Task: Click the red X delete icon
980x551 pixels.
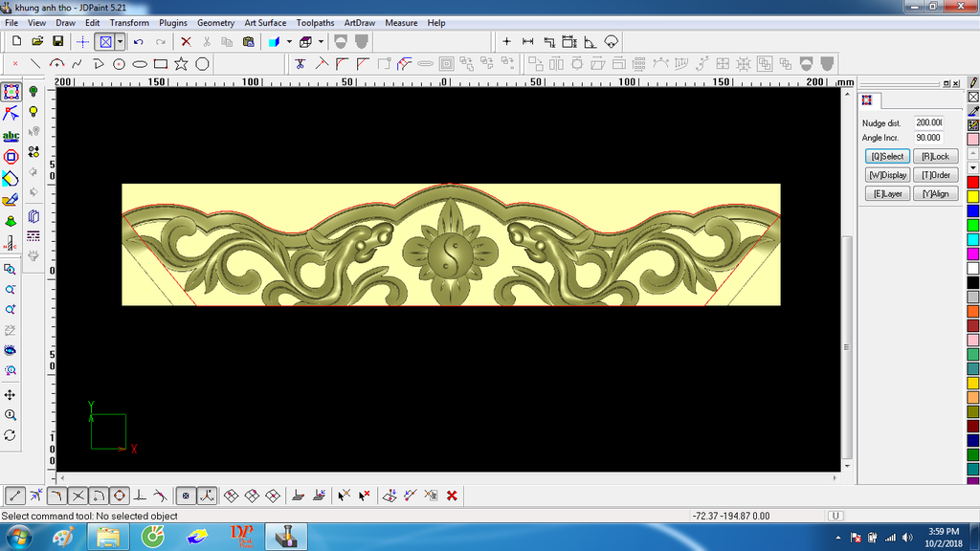Action: click(186, 42)
